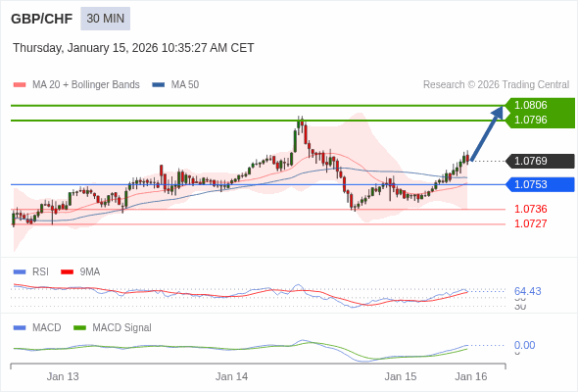Click the 1.0736 support price label
The image size is (578, 392).
[530, 209]
